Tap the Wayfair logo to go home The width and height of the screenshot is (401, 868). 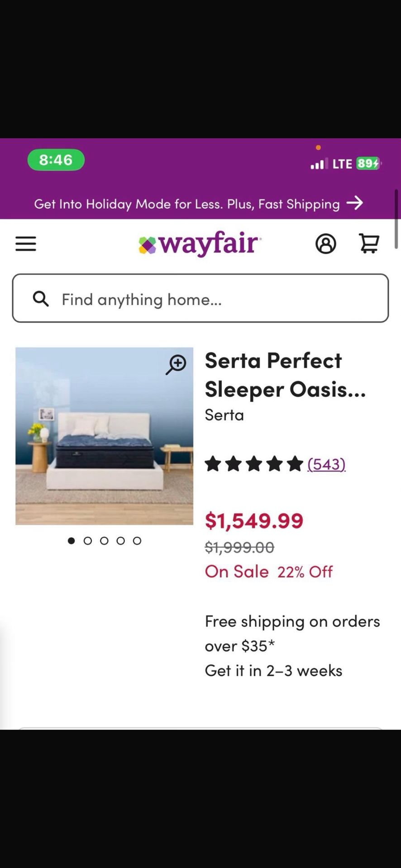(x=200, y=244)
